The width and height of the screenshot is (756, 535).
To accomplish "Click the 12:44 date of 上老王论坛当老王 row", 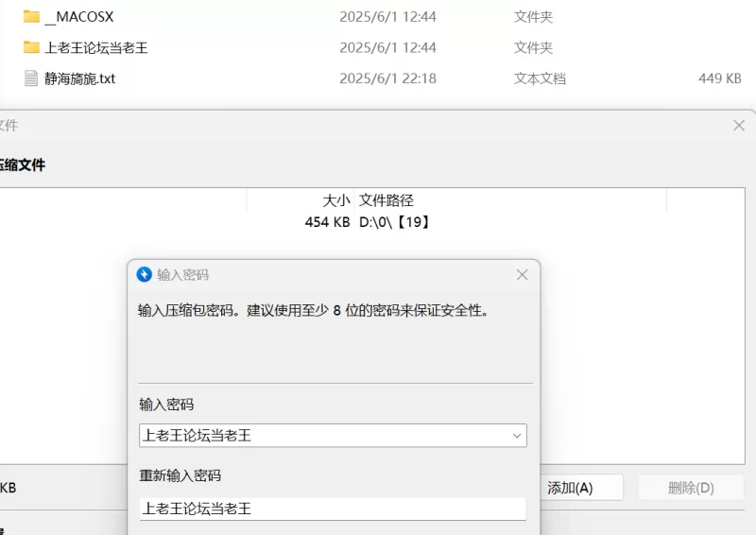I will click(387, 48).
